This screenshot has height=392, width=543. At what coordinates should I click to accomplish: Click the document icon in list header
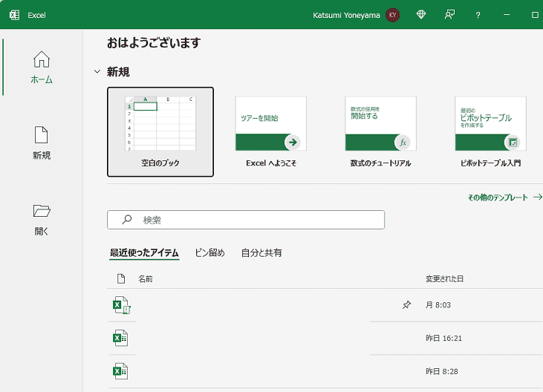121,278
